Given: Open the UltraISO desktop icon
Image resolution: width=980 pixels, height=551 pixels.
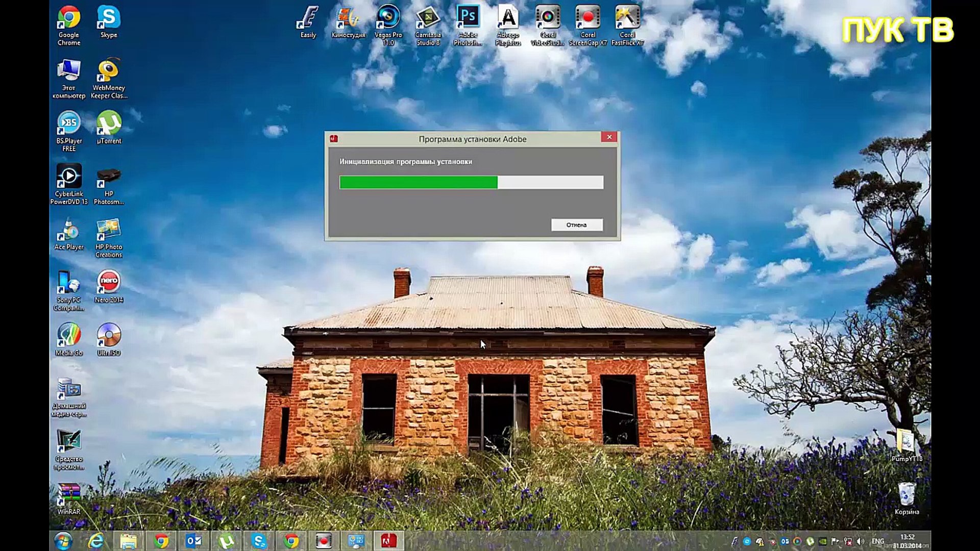Looking at the screenshot, I should (x=109, y=340).
